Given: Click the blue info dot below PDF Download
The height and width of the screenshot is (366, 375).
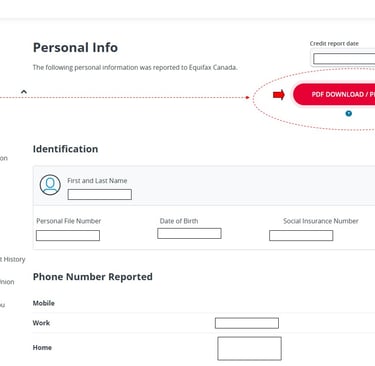Looking at the screenshot, I should click(349, 114).
